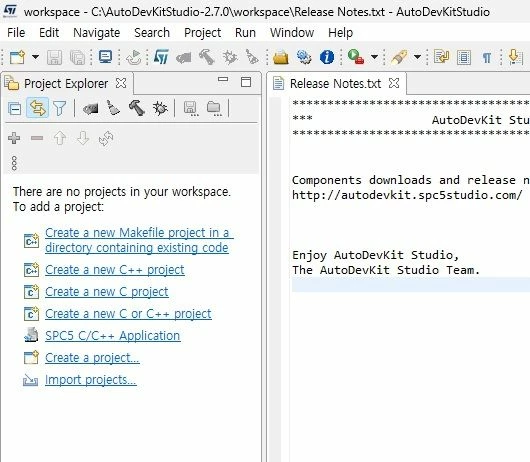
Task: Click the New wizard icon in main toolbar
Action: coord(17,57)
